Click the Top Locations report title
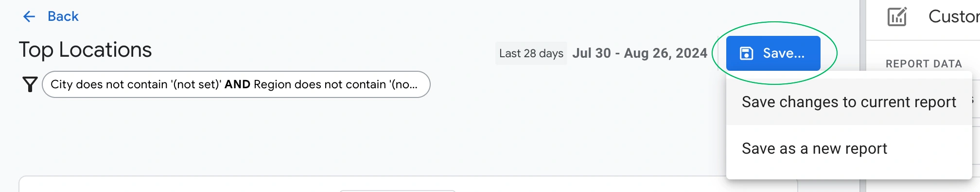The image size is (980, 192). click(85, 50)
